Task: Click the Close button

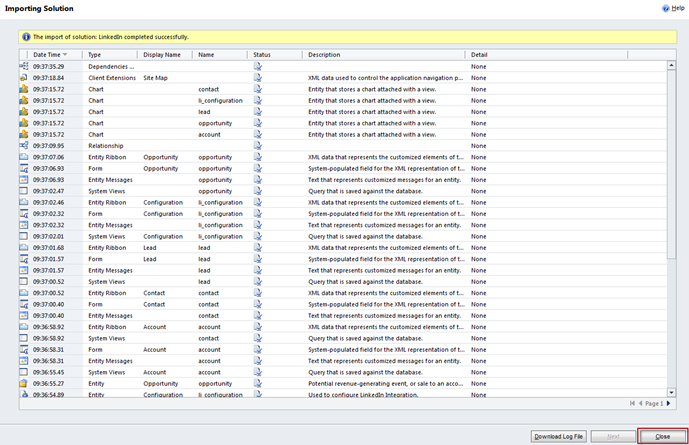Action: pyautogui.click(x=663, y=436)
